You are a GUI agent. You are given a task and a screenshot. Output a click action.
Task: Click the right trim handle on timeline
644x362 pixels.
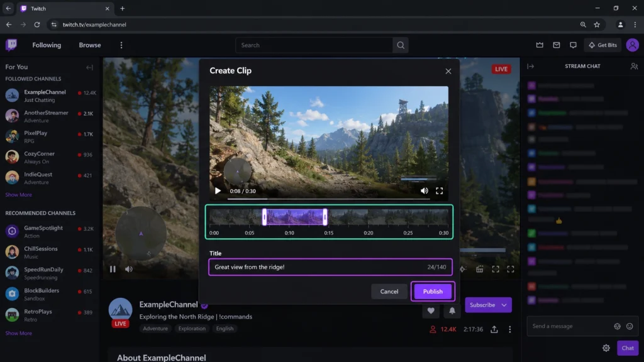click(325, 217)
